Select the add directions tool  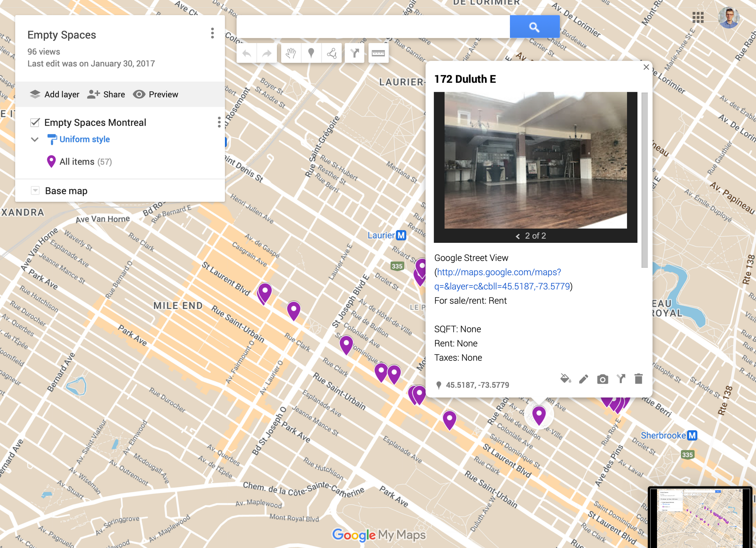(355, 53)
